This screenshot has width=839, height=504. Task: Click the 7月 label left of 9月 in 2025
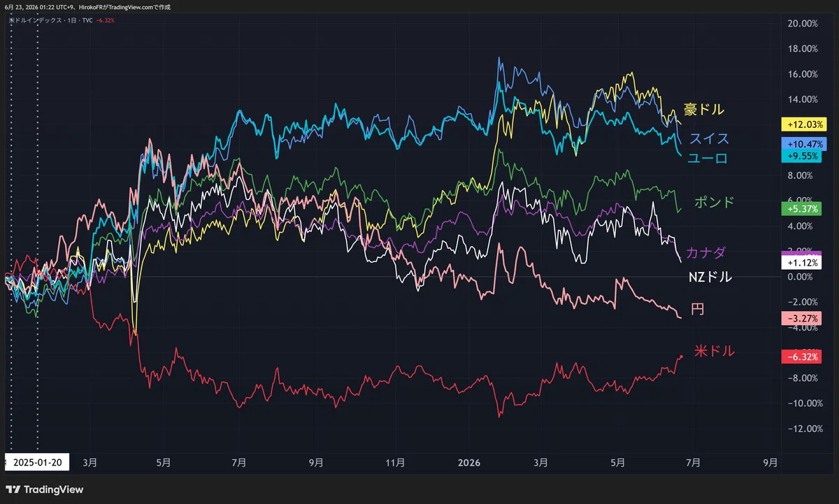(238, 463)
